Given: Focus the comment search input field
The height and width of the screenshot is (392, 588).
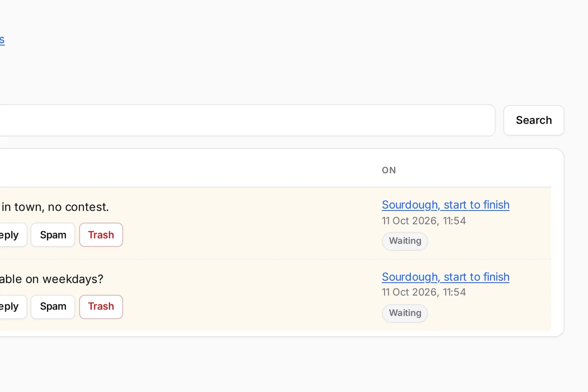Looking at the screenshot, I should click(x=247, y=120).
